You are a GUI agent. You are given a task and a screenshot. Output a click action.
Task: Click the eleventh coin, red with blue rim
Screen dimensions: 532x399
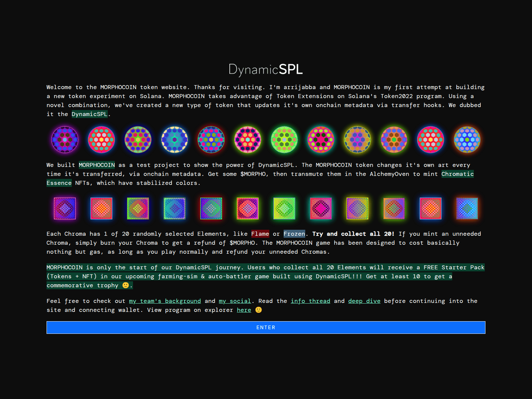pos(431,140)
